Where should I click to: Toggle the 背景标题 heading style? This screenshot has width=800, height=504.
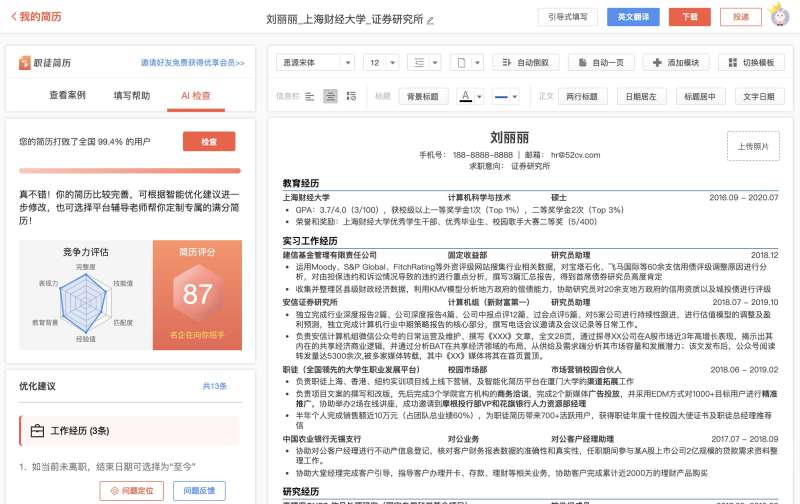point(422,96)
